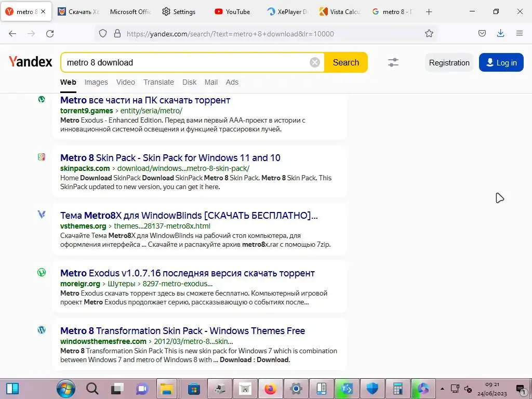The height and width of the screenshot is (399, 532).
Task: Open taskbar Search magnifier icon
Action: [92, 389]
